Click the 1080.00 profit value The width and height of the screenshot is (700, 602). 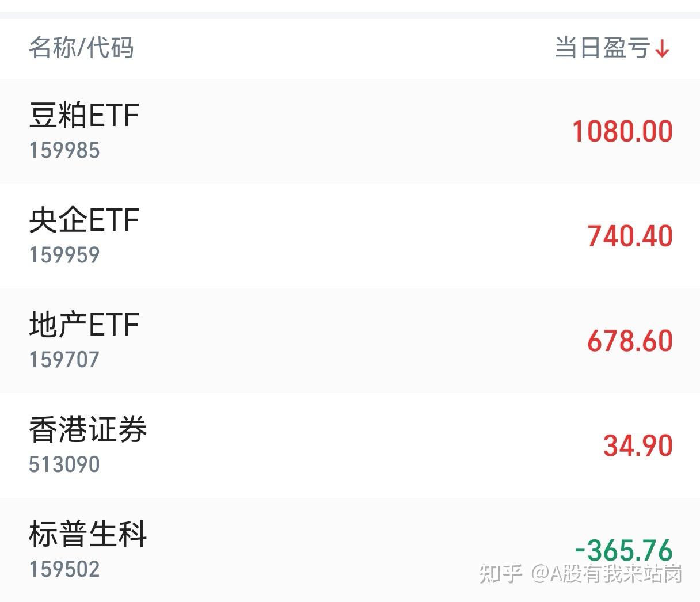click(622, 131)
